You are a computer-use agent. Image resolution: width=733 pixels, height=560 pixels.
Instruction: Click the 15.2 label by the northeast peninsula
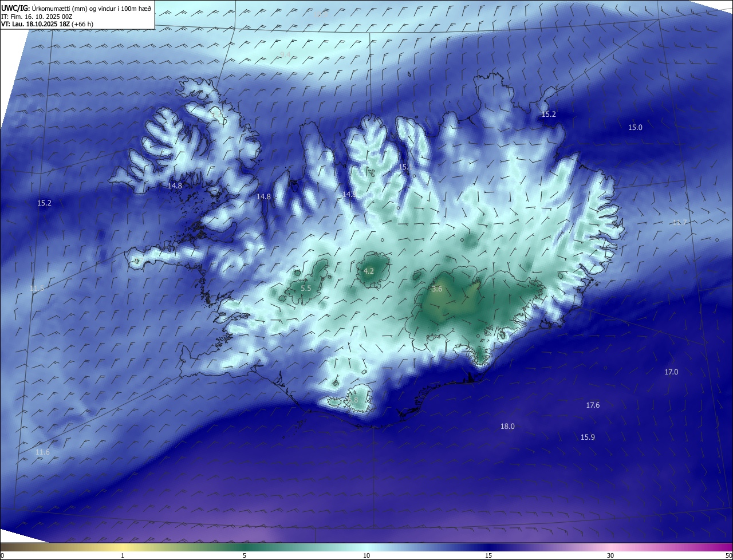[x=549, y=115]
